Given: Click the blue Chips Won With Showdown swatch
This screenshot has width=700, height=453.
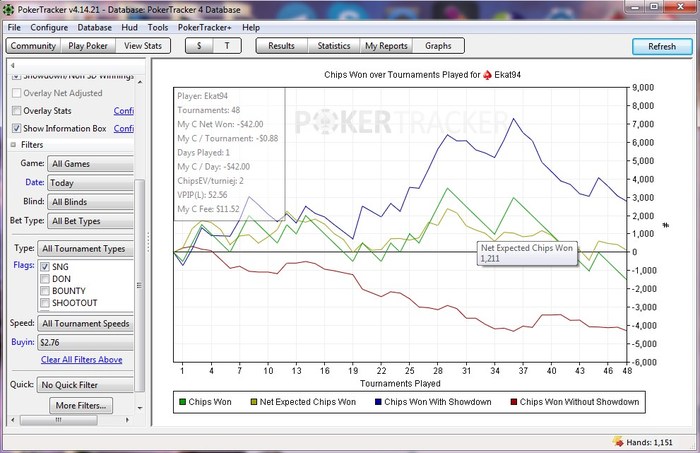Looking at the screenshot, I should 378,402.
